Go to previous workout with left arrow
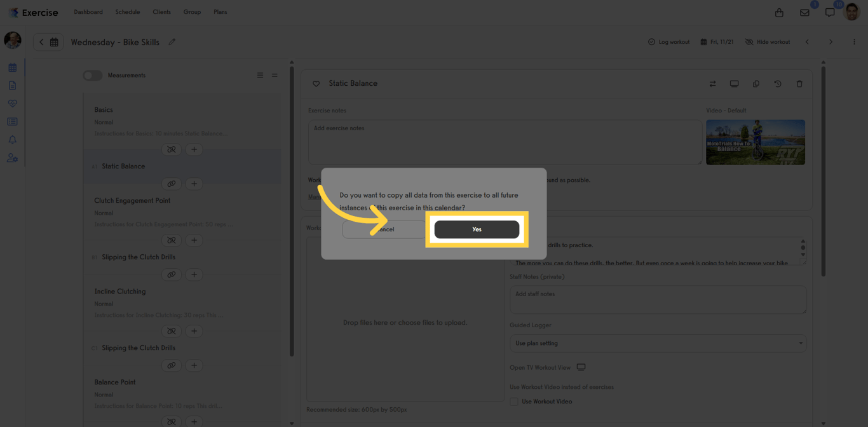 807,42
